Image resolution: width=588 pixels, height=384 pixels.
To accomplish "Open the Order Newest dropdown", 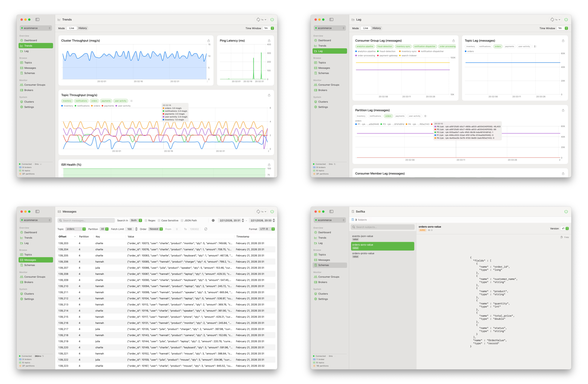I will 155,229.
